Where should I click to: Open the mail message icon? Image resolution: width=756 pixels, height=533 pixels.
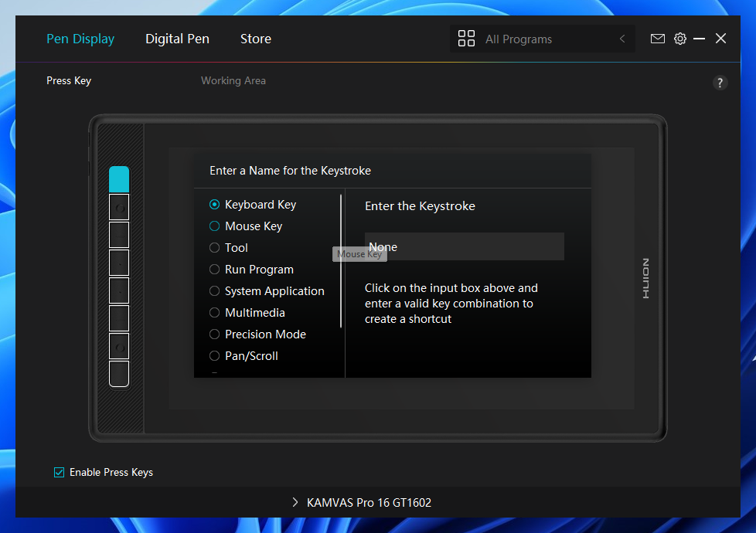[x=657, y=39]
